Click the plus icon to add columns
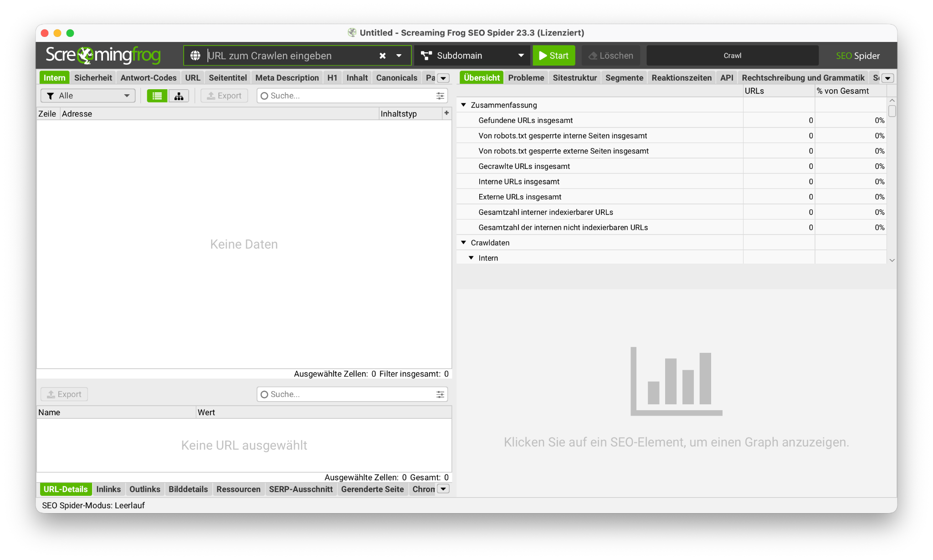The image size is (933, 560). [446, 113]
